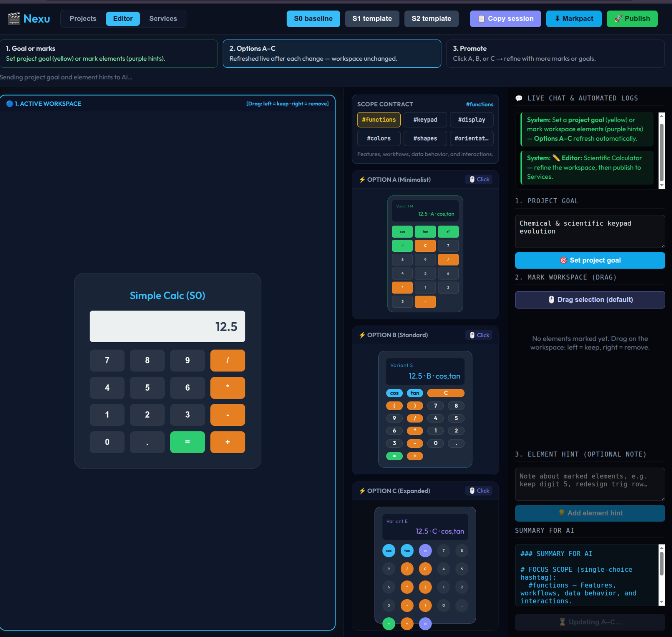Click the Option B (Standard) Click button

(x=479, y=335)
